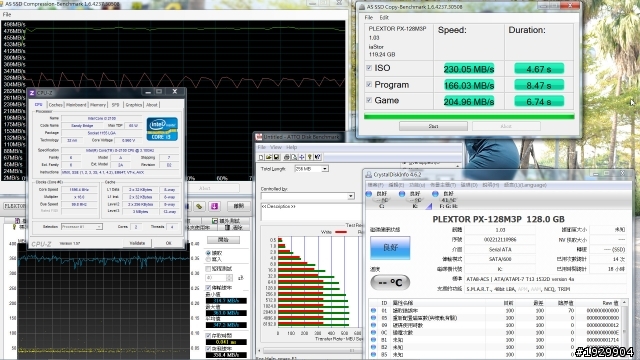Image resolution: width=640 pixels, height=360 pixels.
Task: Click the Abort button in Copy-Benchmark
Action: point(506,127)
